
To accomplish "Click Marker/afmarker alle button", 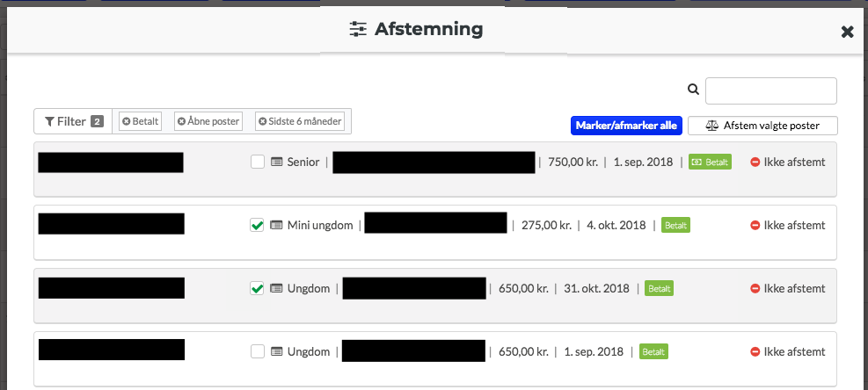I will (626, 126).
